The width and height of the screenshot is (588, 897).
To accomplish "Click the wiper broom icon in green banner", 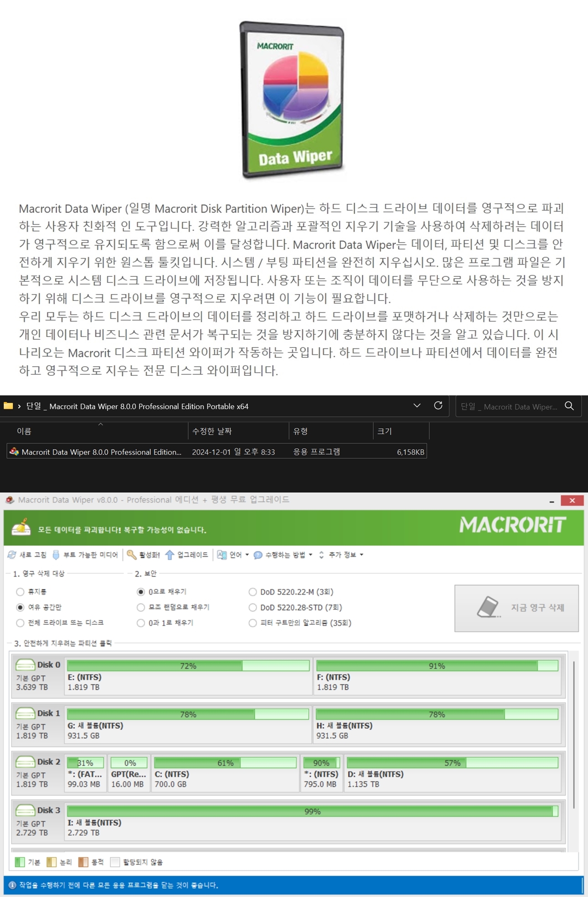I will (21, 528).
